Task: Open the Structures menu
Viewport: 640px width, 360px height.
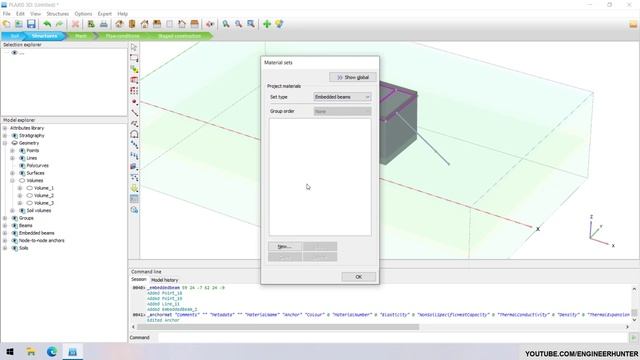Action: coord(57,14)
